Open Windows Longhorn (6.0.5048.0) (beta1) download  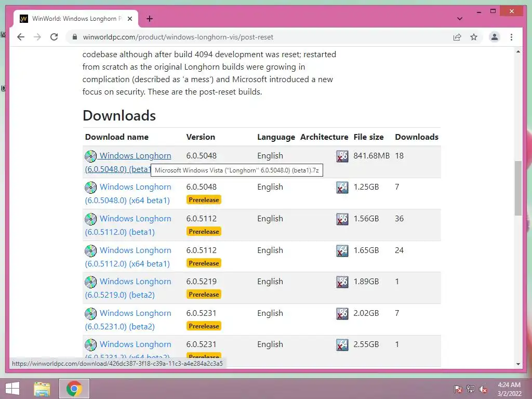(x=135, y=156)
